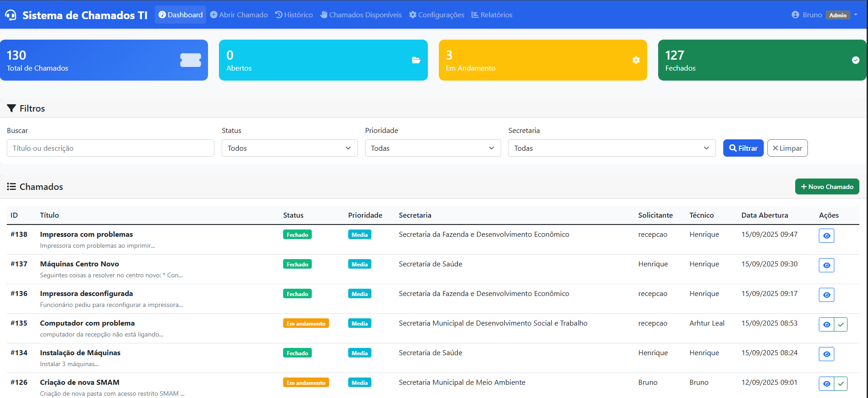Focus the Buscar título ou descrição field

point(111,148)
